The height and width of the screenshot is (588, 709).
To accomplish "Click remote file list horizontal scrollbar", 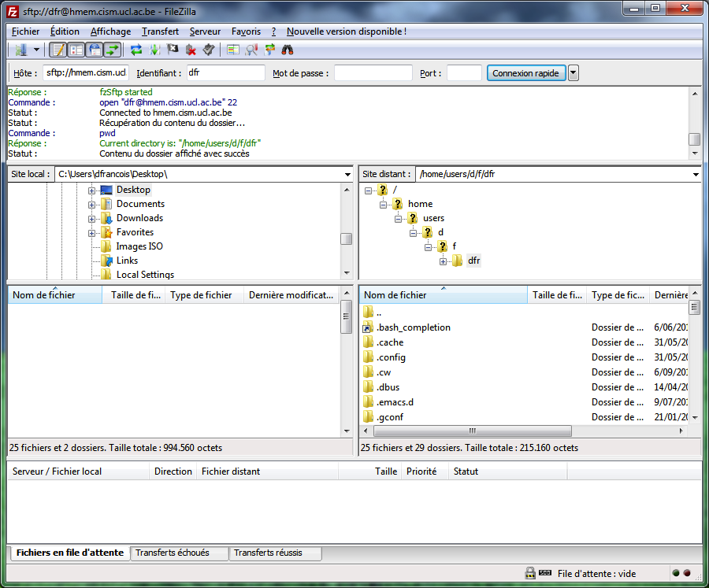I will pyautogui.click(x=473, y=431).
